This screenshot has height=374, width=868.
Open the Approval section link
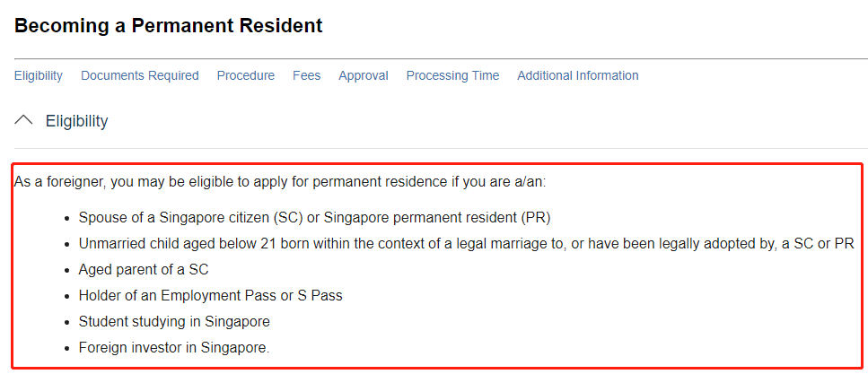364,75
